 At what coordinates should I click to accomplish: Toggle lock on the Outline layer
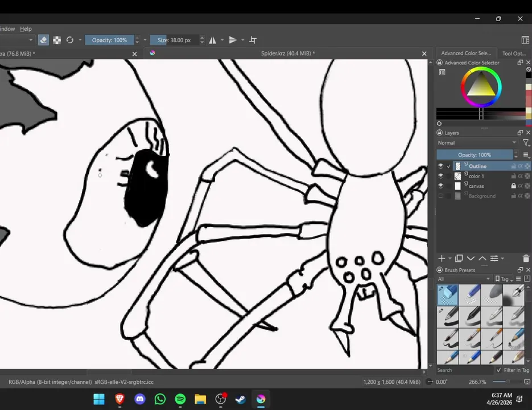pos(514,166)
